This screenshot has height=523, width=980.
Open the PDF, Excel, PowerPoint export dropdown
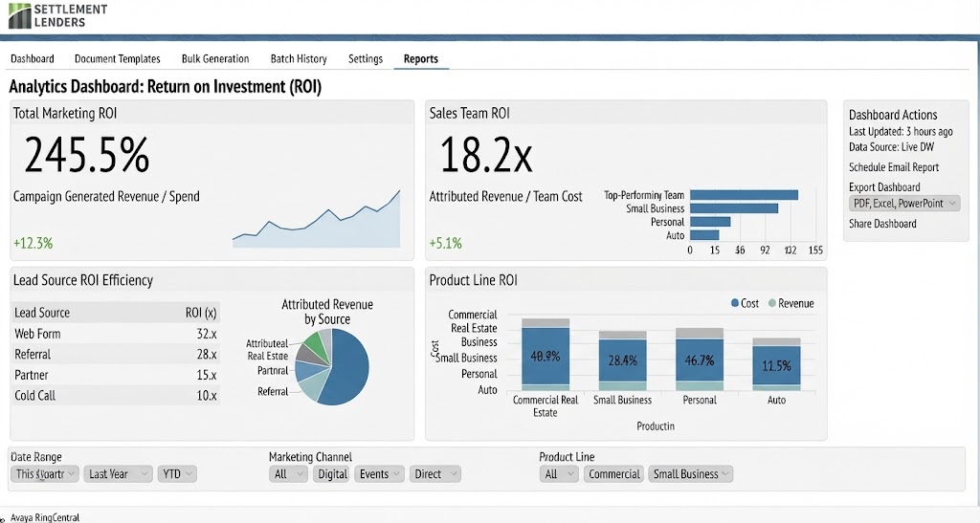tap(903, 204)
